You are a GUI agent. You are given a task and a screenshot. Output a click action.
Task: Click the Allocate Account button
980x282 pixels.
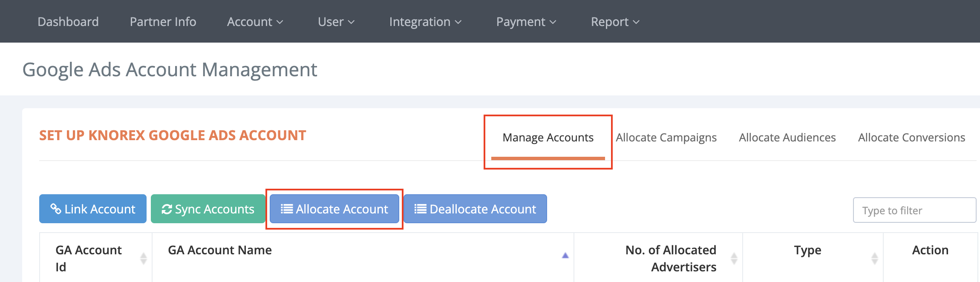point(334,209)
